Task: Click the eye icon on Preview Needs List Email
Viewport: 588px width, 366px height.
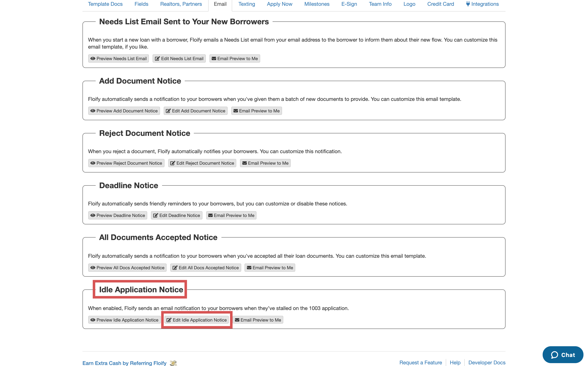Action: tap(93, 59)
